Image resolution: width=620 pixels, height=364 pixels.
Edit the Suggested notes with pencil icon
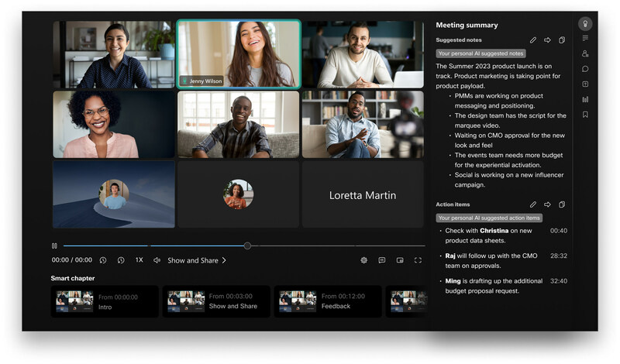tap(533, 40)
